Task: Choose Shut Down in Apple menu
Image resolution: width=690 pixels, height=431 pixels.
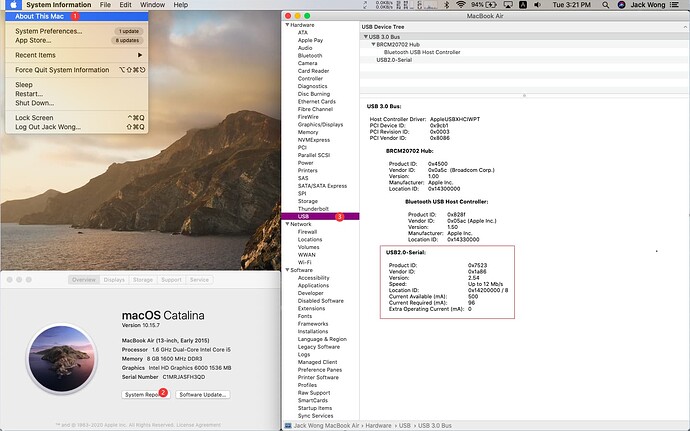Action: [77, 103]
